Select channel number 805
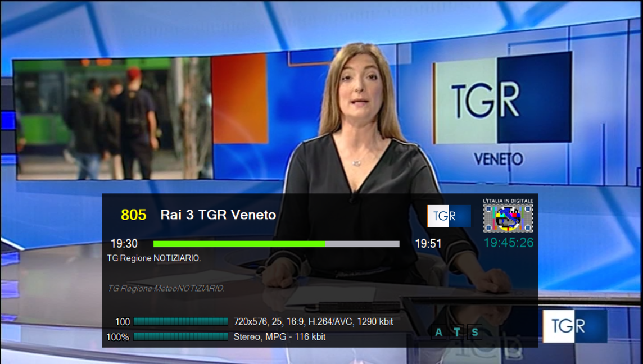This screenshot has width=643, height=364. click(x=133, y=215)
